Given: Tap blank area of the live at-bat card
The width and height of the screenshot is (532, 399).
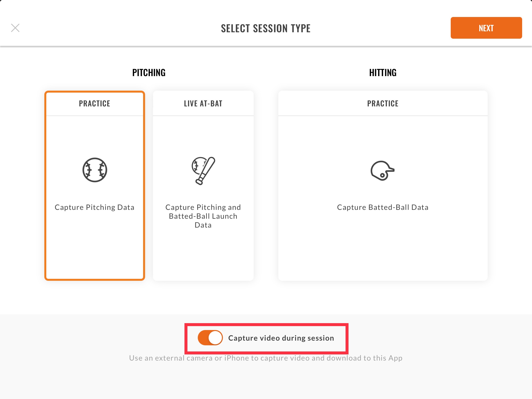Looking at the screenshot, I should tap(203, 255).
